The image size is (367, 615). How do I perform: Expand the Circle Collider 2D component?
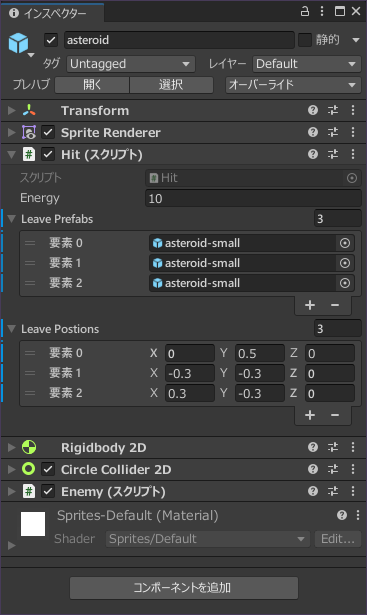(12, 469)
